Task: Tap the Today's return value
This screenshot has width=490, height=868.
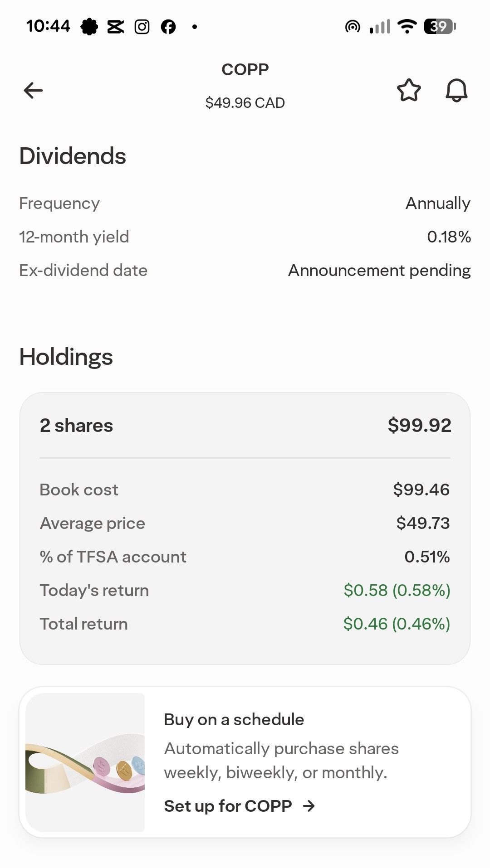Action: pyautogui.click(x=397, y=590)
